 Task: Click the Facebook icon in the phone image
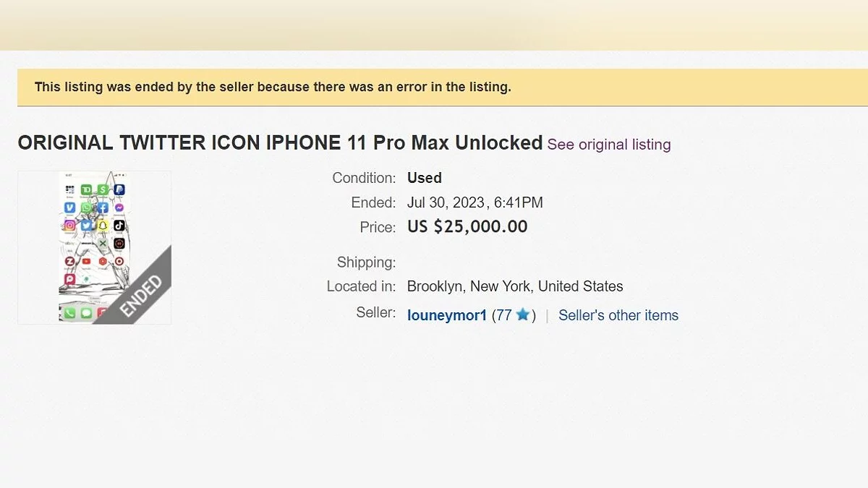[x=103, y=207]
